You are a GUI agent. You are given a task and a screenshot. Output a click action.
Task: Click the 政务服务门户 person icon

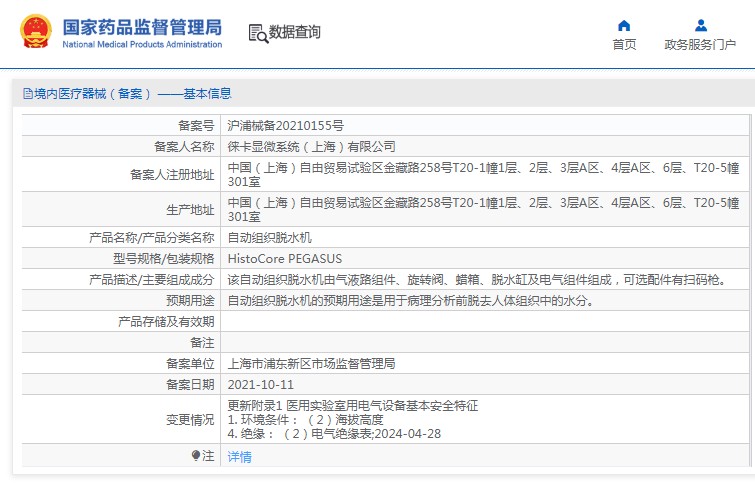(701, 25)
